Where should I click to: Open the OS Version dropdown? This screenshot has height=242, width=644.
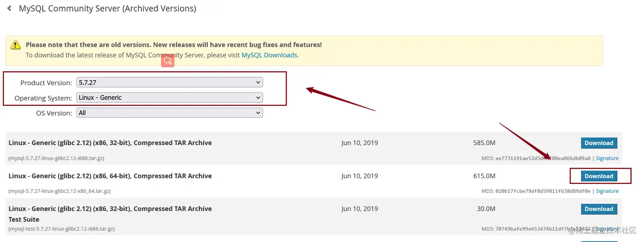(170, 113)
